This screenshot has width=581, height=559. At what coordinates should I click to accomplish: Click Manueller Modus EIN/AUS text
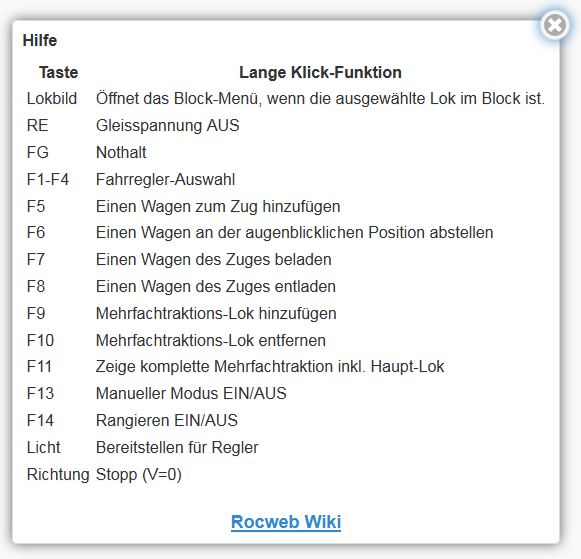point(191,393)
